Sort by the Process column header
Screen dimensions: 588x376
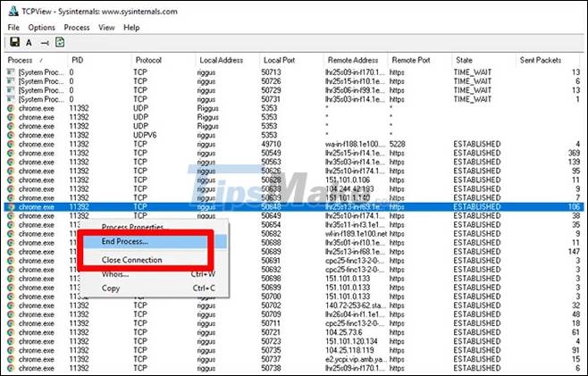(x=36, y=60)
